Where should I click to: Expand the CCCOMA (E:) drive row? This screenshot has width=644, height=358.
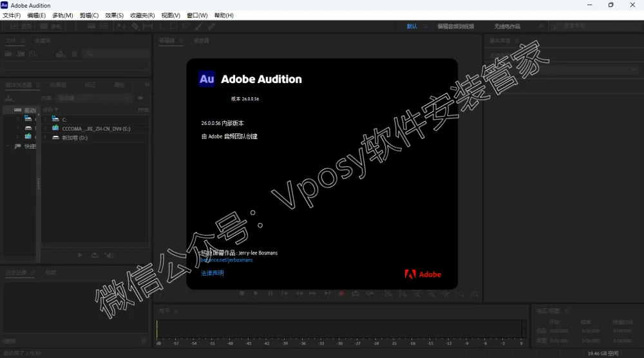point(45,129)
